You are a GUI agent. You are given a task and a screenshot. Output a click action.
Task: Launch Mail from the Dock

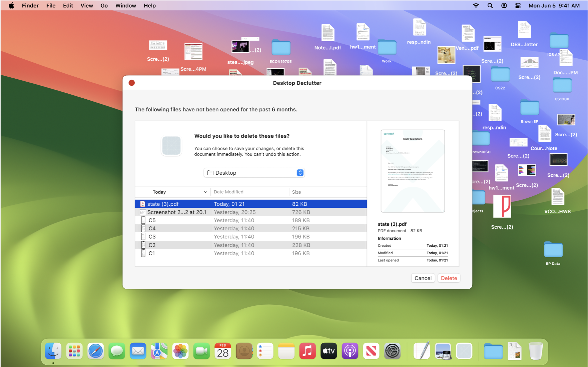point(138,351)
